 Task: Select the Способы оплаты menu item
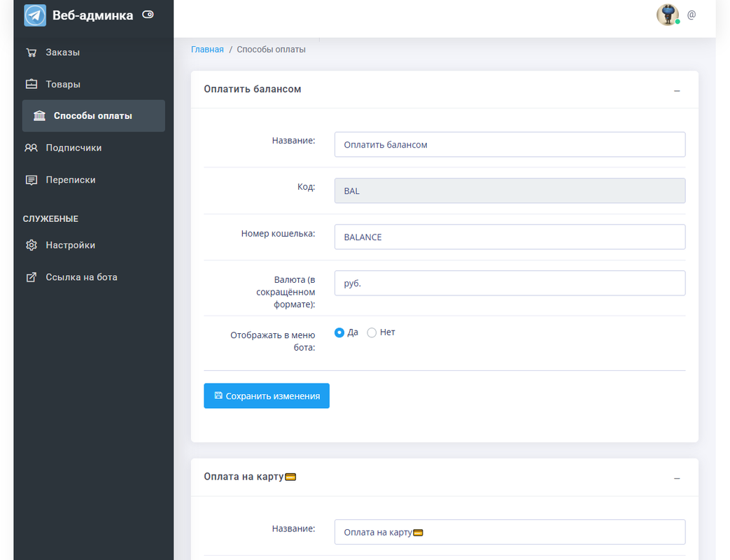click(x=94, y=116)
